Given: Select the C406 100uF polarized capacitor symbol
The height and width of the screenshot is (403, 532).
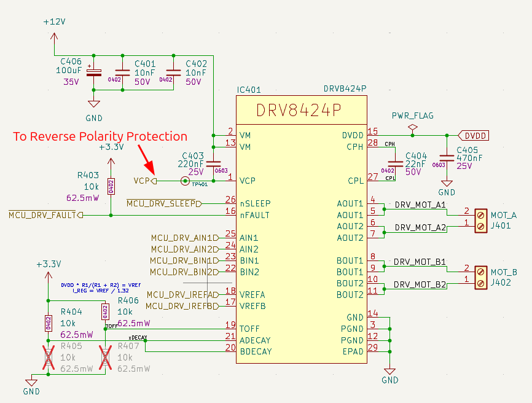Looking at the screenshot, I should (x=93, y=73).
